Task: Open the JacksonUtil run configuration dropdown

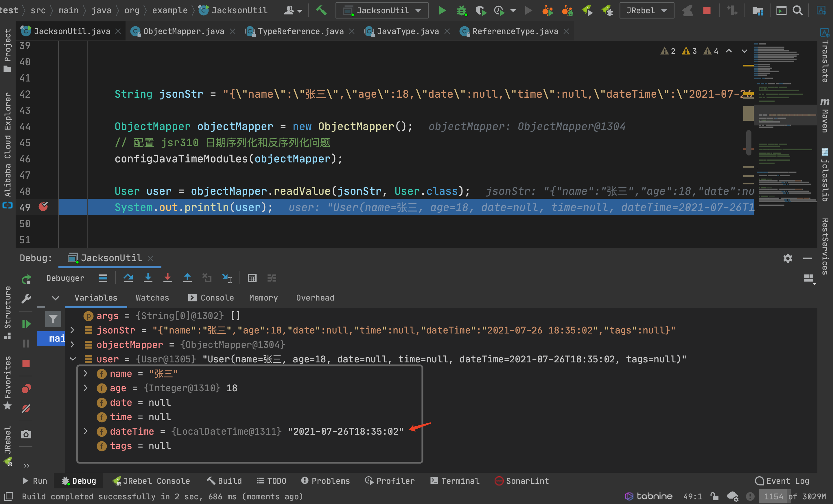Action: pos(382,10)
